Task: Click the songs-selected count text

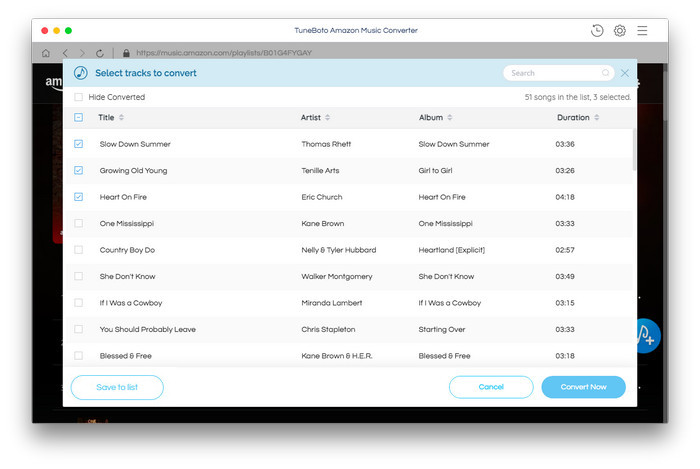Action: (578, 97)
